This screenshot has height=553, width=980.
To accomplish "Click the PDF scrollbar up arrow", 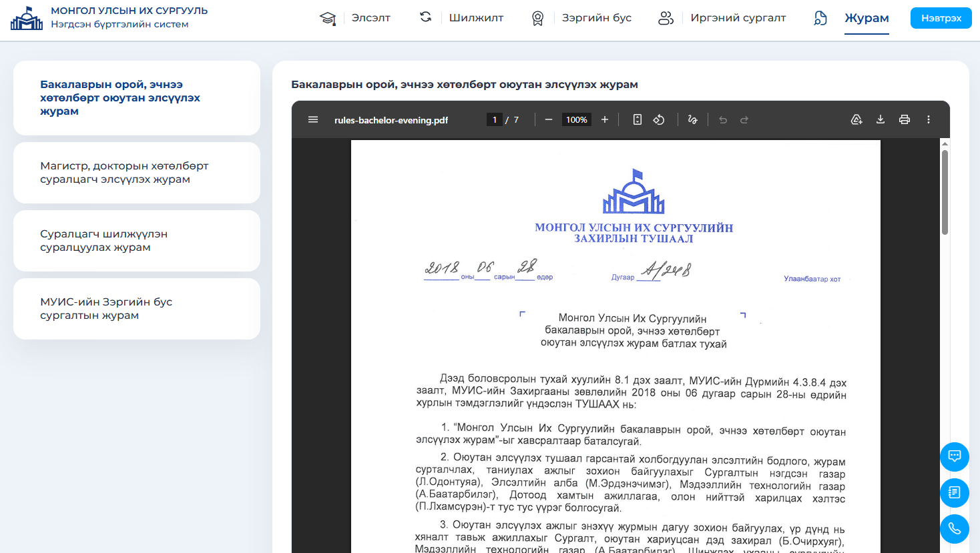I will 945,143.
